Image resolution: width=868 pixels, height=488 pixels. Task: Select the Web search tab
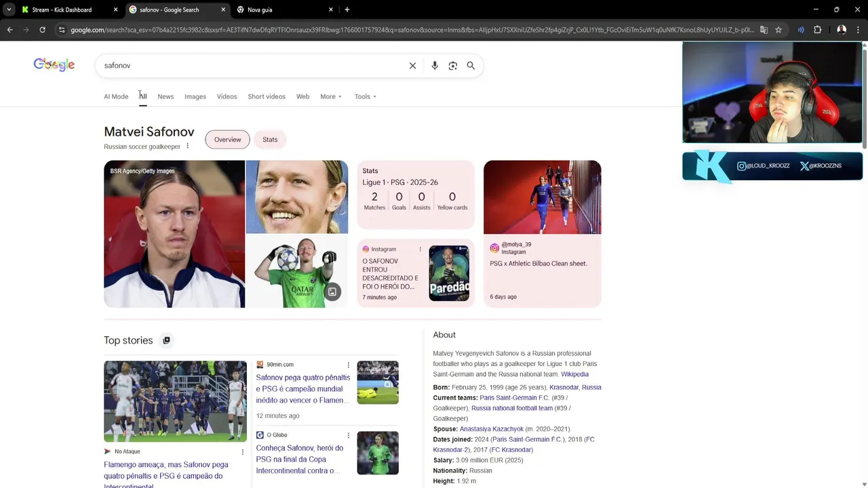(302, 96)
